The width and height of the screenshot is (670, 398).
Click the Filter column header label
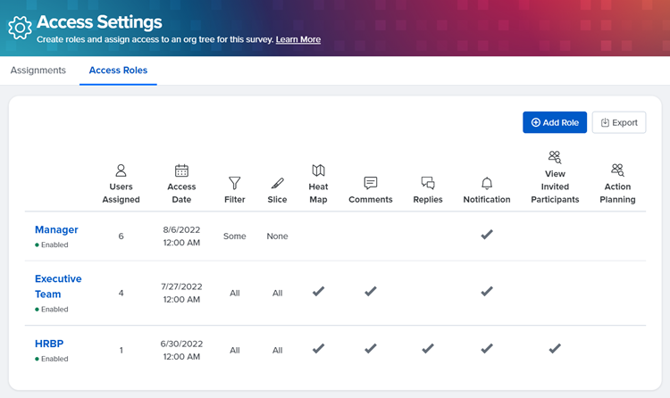coord(235,199)
